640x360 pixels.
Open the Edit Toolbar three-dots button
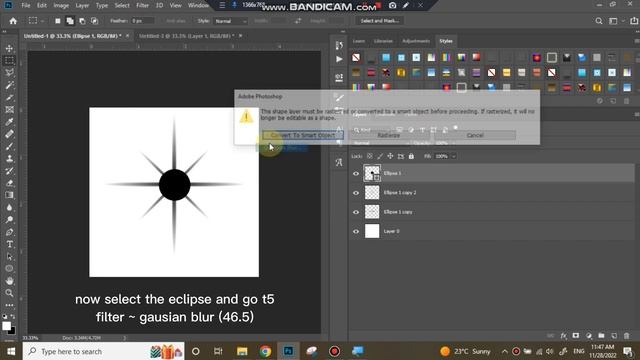(x=9, y=305)
